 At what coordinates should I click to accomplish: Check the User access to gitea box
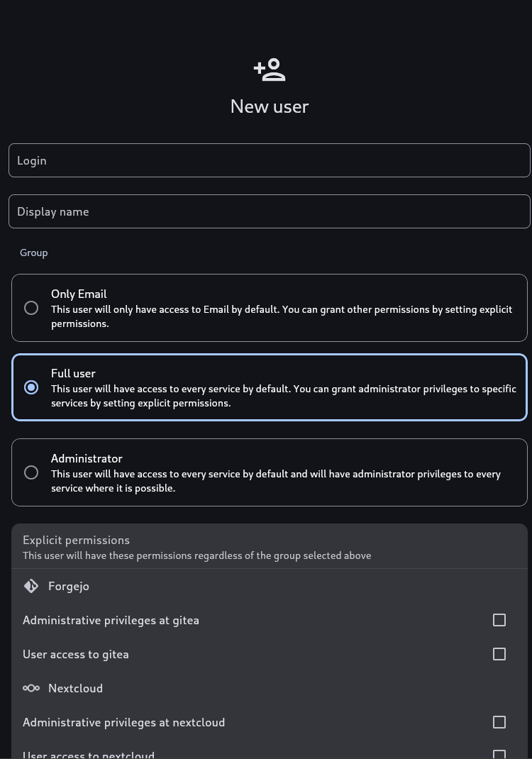[499, 654]
